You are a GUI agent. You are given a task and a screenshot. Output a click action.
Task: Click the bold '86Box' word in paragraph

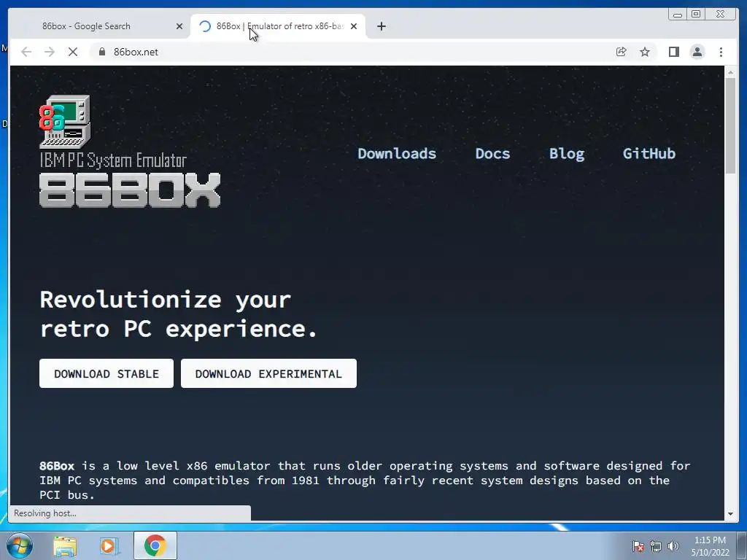(x=57, y=466)
